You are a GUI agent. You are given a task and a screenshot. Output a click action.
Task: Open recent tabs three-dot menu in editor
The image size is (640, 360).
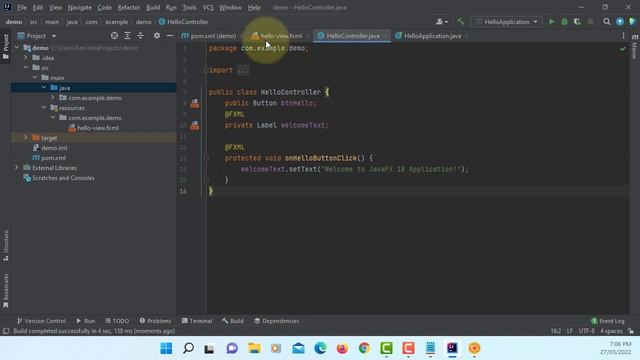point(623,36)
